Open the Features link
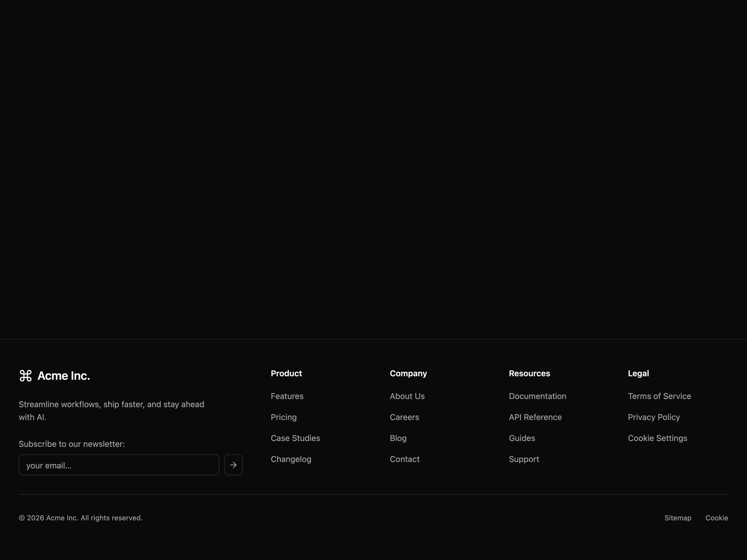The width and height of the screenshot is (747, 560). (287, 396)
